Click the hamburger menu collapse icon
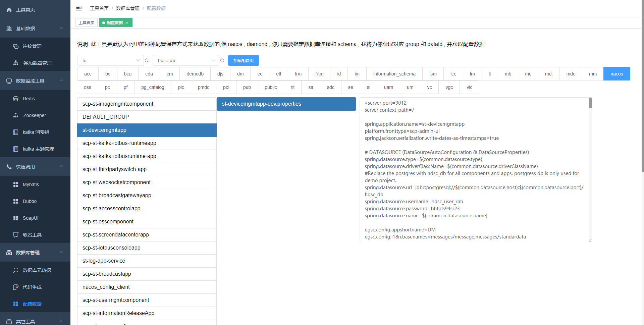This screenshot has width=644, height=325. [79, 8]
